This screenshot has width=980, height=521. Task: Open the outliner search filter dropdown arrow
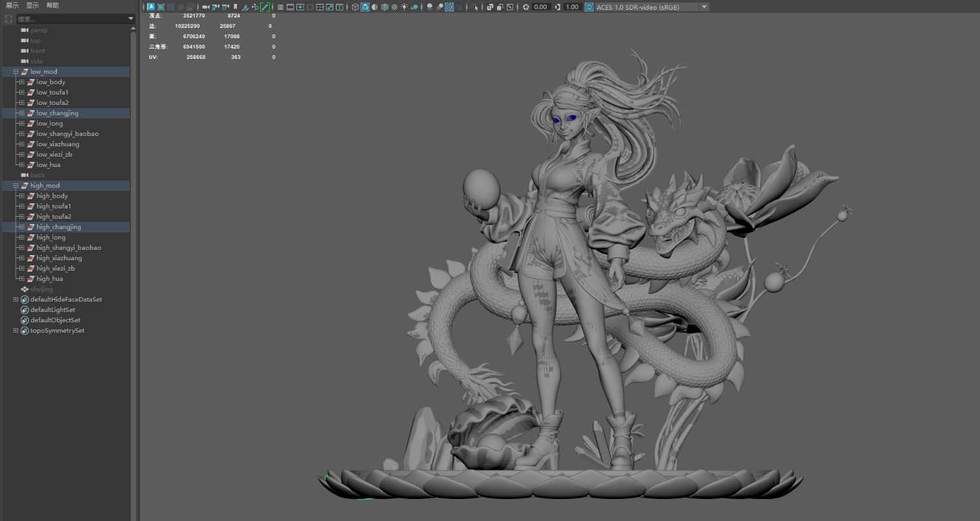(x=131, y=19)
